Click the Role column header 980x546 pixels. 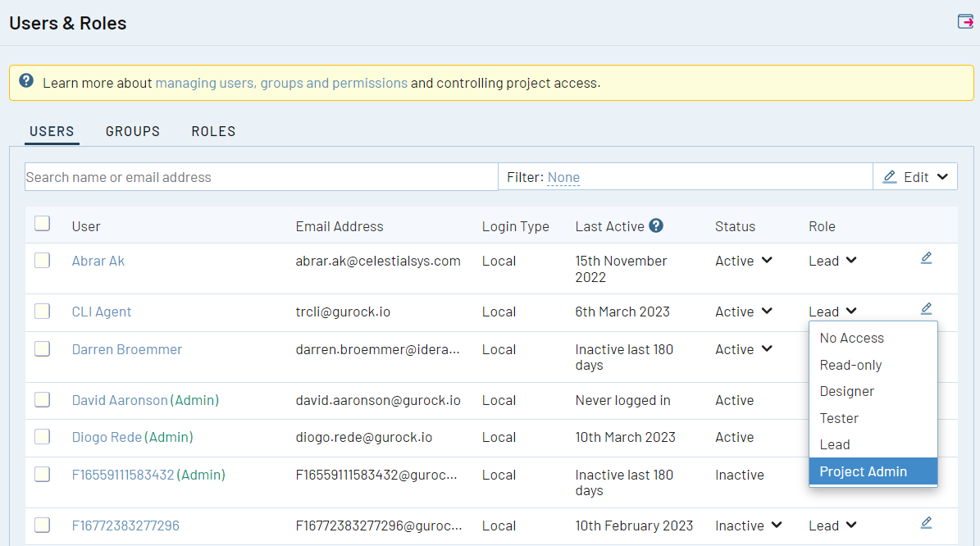click(x=822, y=226)
